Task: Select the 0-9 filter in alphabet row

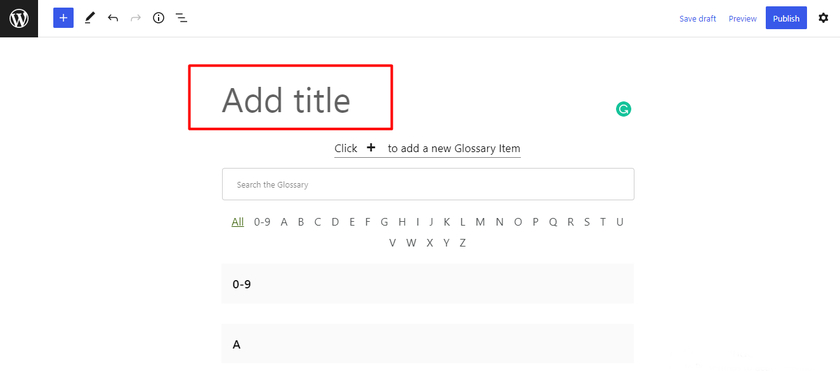Action: pyautogui.click(x=262, y=222)
